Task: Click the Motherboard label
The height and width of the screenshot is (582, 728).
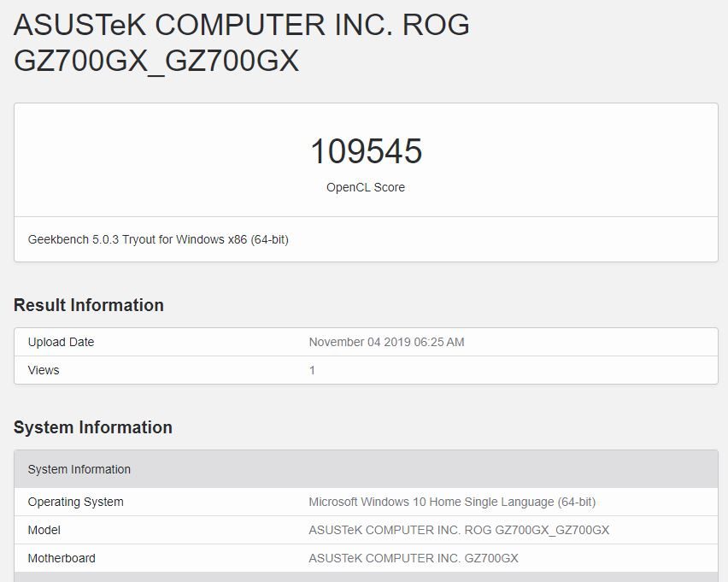Action: tap(62, 558)
